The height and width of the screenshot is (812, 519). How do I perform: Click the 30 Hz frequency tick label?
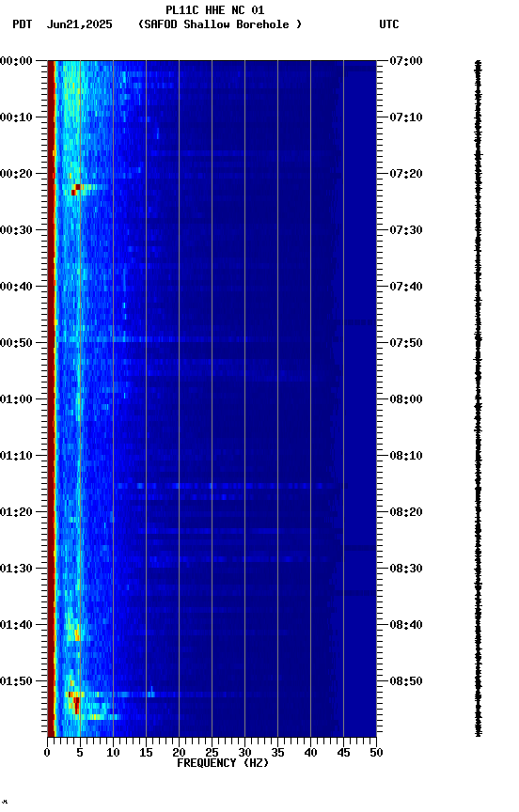(x=244, y=754)
